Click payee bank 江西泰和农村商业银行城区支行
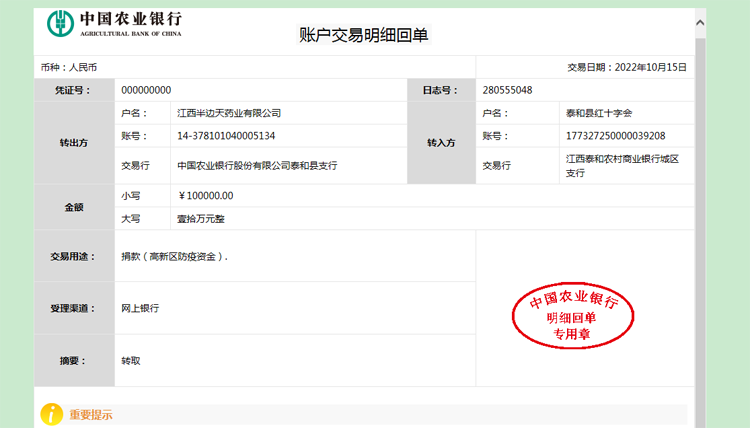The image size is (750, 428). [x=622, y=165]
